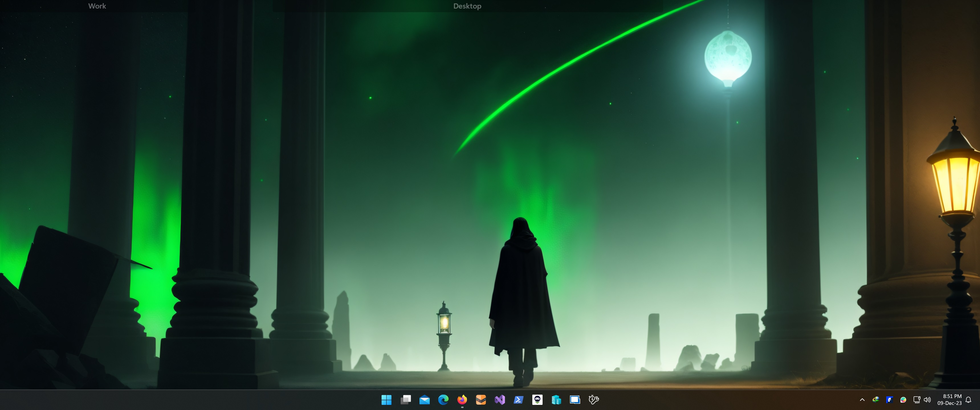Open the network connection flyout

(917, 399)
